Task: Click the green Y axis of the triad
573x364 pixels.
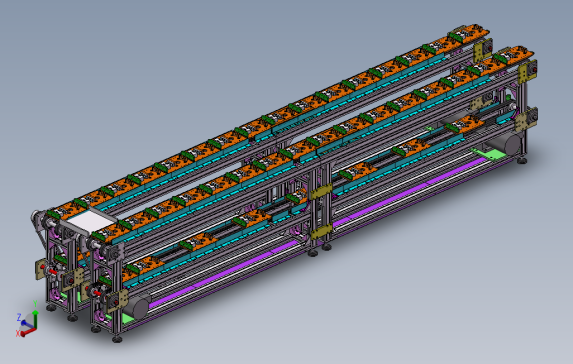Action: 35,320
